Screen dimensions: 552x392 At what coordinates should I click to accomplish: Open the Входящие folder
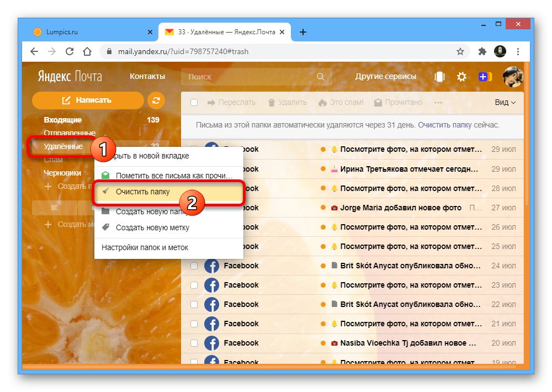[62, 120]
